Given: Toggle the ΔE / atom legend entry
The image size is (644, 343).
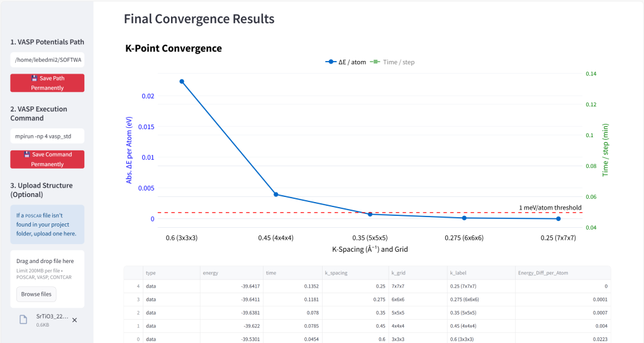Looking at the screenshot, I should point(345,62).
